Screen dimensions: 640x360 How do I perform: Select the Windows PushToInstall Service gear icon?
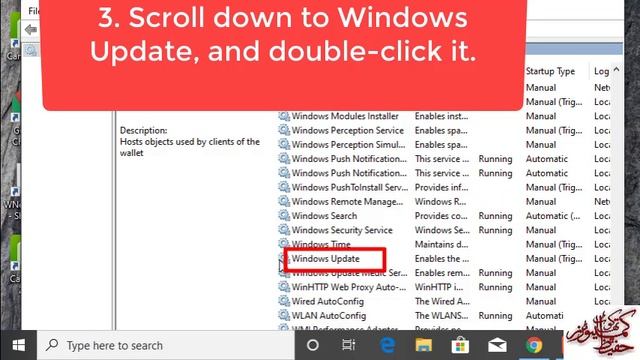[284, 187]
